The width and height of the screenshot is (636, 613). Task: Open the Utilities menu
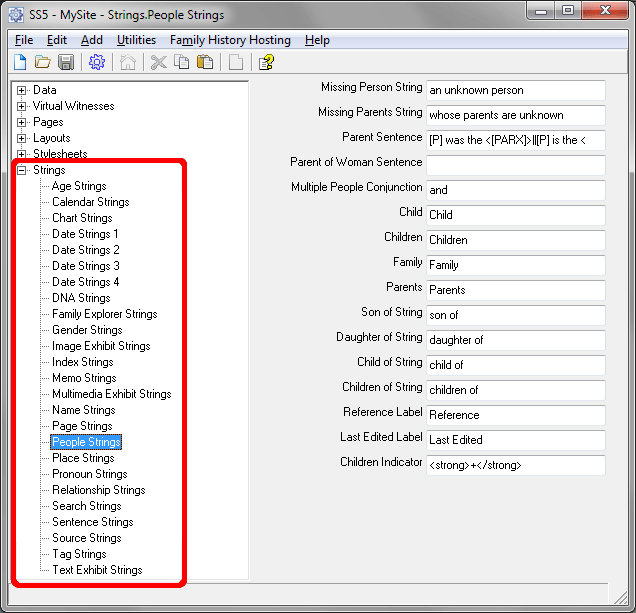tap(136, 40)
